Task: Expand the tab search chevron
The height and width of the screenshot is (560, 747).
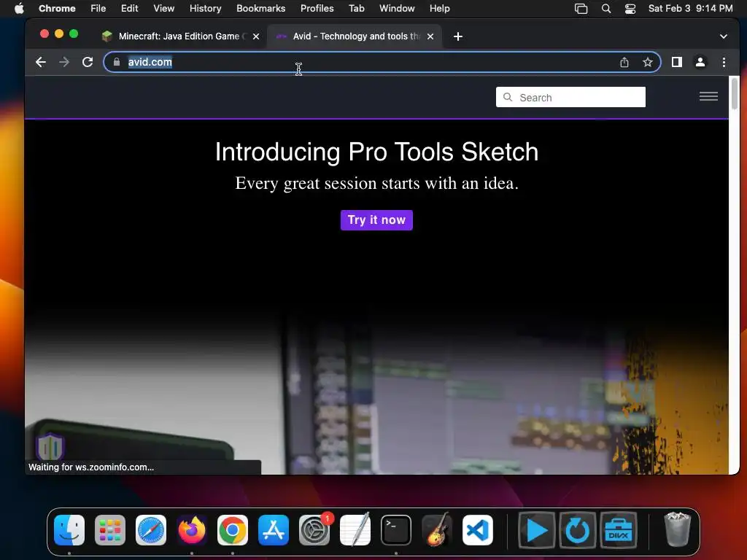Action: [723, 36]
